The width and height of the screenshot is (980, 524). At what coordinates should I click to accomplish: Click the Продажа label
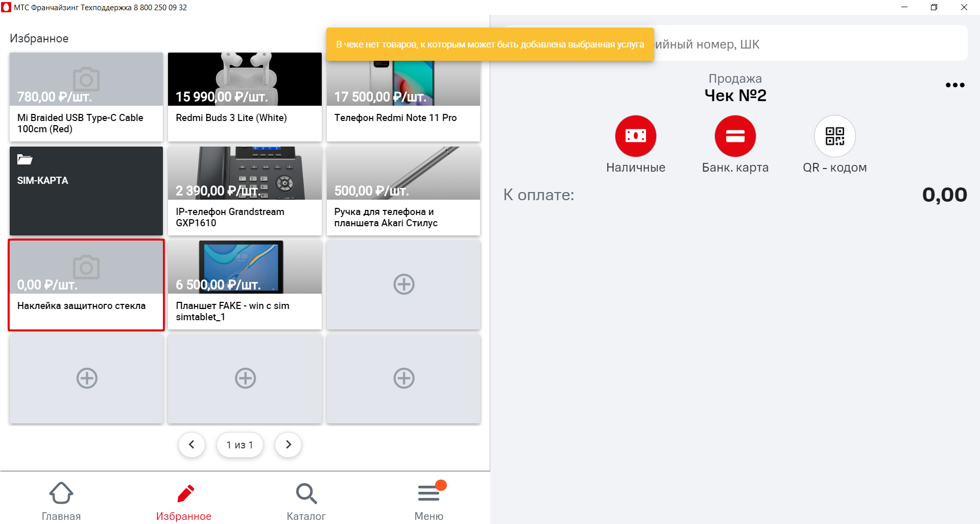[735, 78]
